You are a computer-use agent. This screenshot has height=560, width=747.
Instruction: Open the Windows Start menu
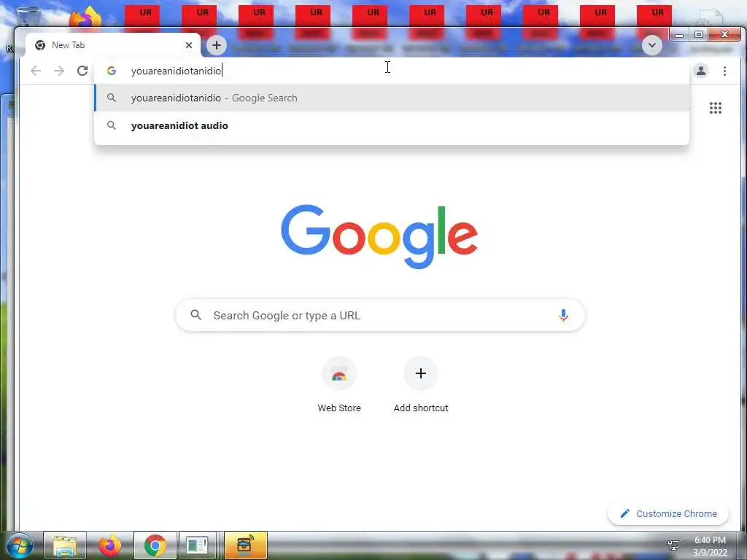click(20, 545)
